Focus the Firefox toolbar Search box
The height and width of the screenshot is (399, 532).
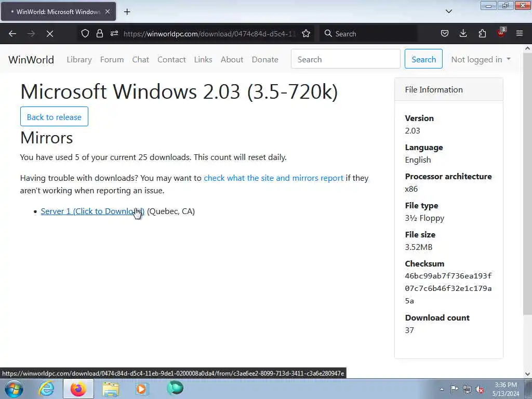(368, 34)
